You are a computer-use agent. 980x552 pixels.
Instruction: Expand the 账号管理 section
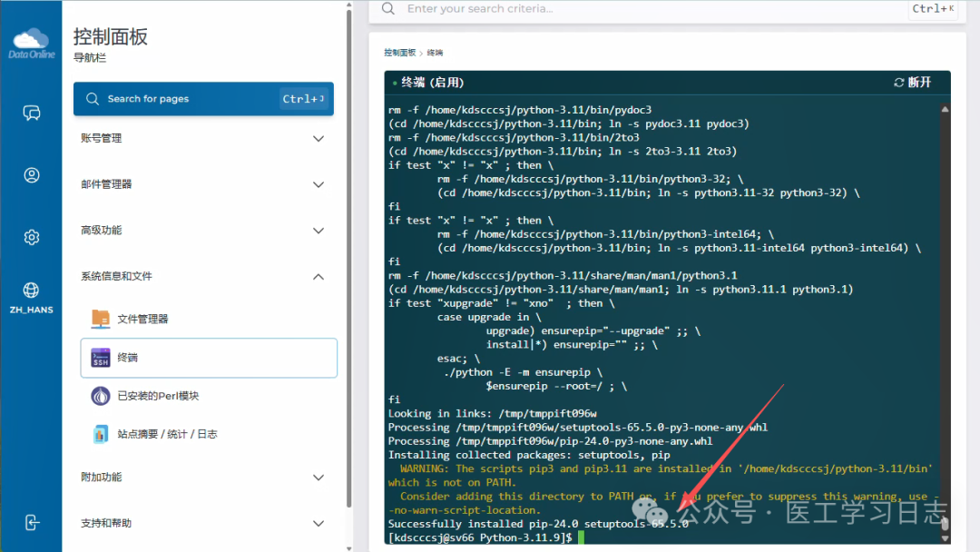click(318, 139)
